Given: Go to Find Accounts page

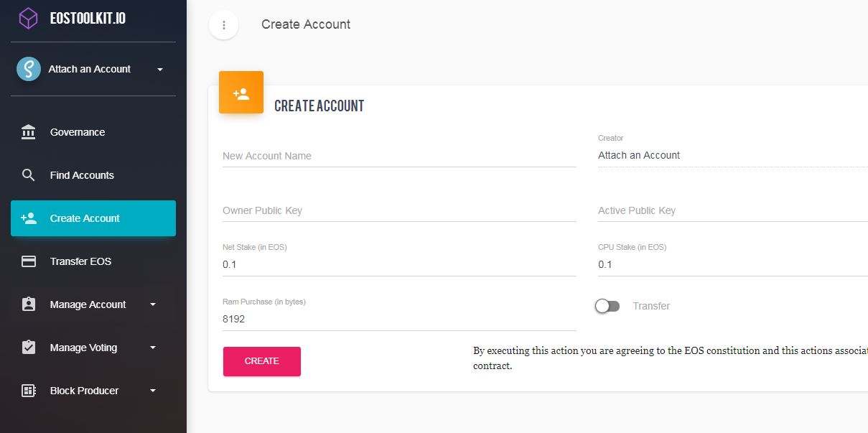Looking at the screenshot, I should 82,175.
